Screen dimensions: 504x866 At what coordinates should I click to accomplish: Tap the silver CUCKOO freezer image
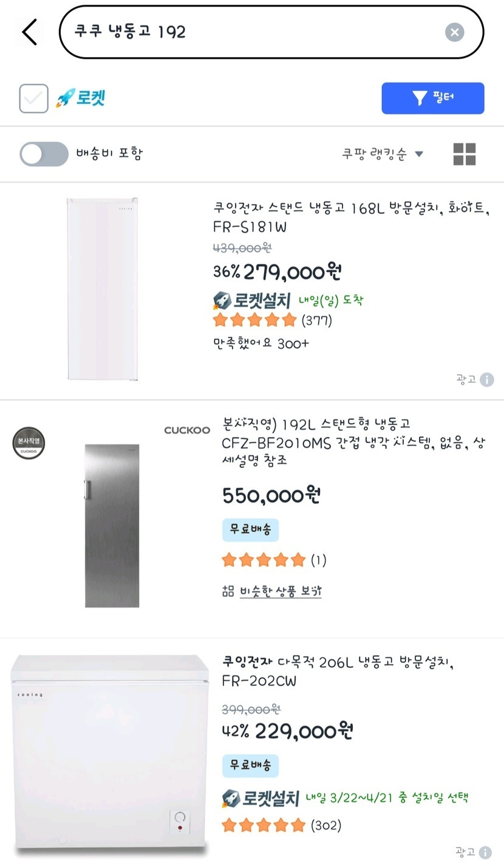click(112, 526)
